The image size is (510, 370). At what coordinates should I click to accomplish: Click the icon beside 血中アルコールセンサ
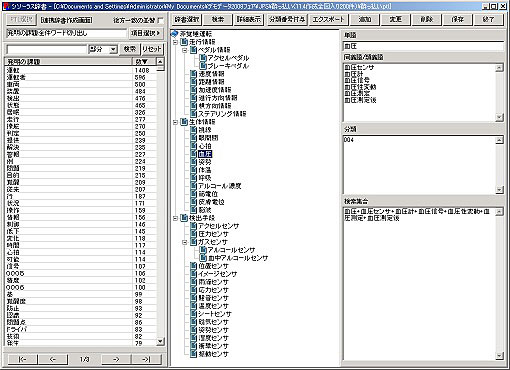(x=203, y=258)
